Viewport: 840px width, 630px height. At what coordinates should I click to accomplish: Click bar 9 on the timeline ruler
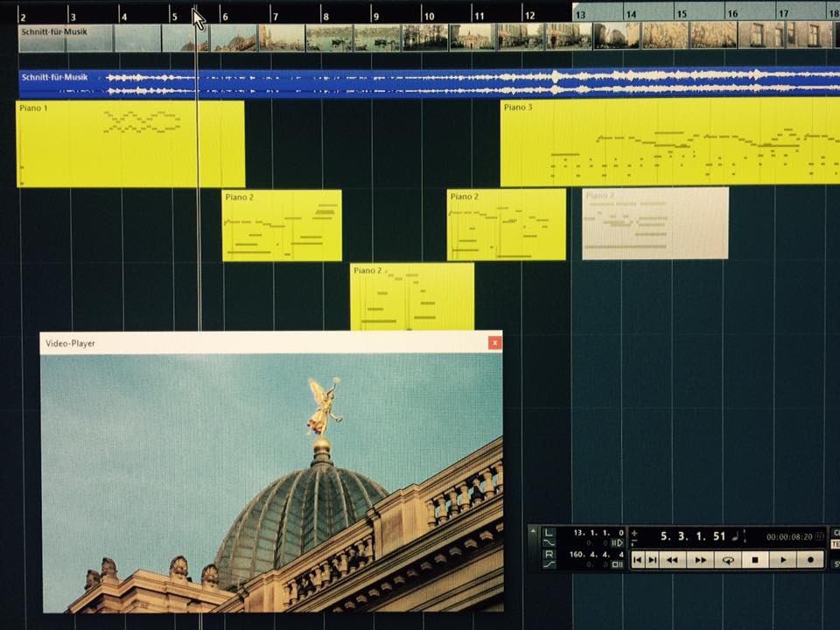point(376,17)
